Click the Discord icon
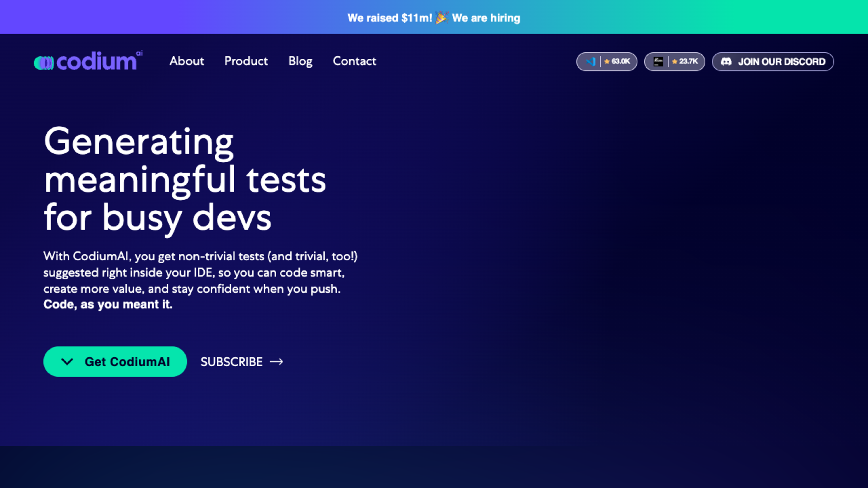868x488 pixels. (x=726, y=62)
